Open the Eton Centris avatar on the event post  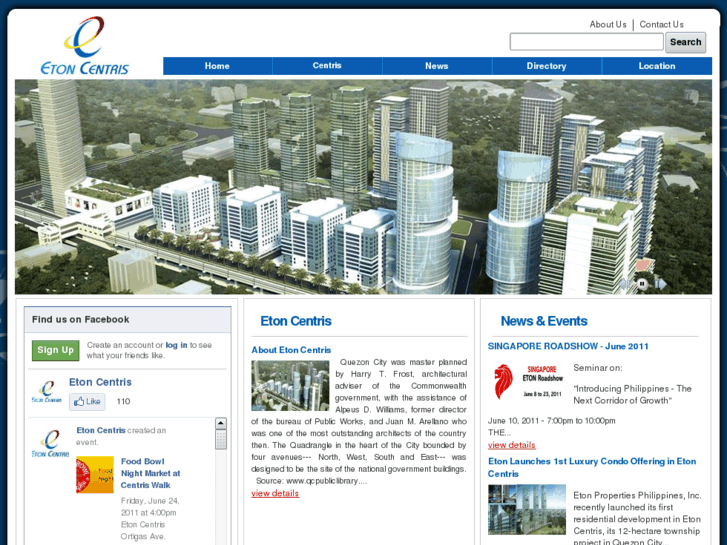tap(51, 443)
